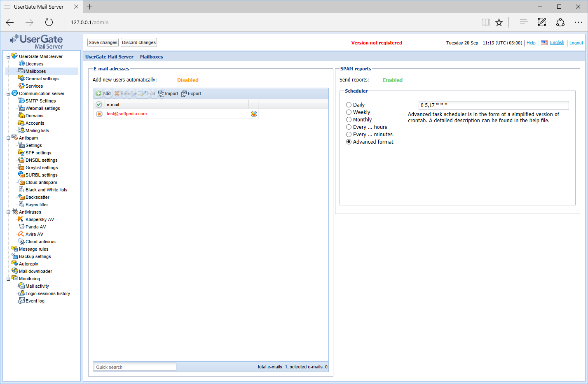Click the Mailing lists icon

21,130
